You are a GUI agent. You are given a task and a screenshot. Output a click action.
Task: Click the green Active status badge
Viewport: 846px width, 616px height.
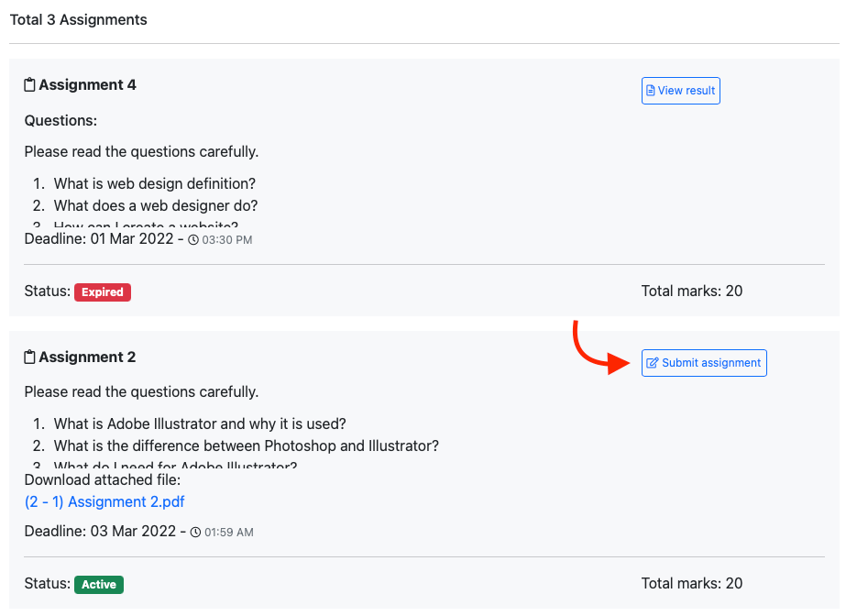click(x=99, y=584)
